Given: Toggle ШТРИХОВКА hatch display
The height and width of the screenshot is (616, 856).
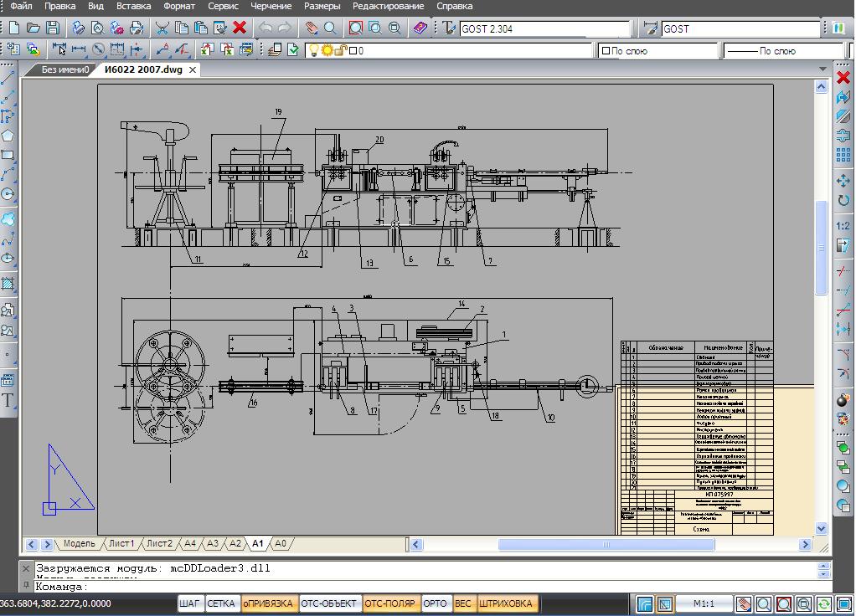Looking at the screenshot, I should 506,603.
